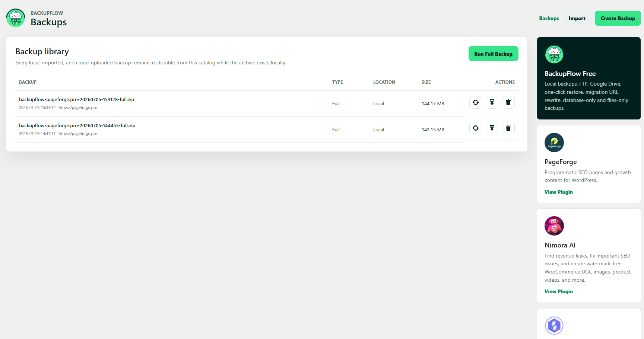
Task: Open View Plugin link for PageForge
Action: (559, 192)
